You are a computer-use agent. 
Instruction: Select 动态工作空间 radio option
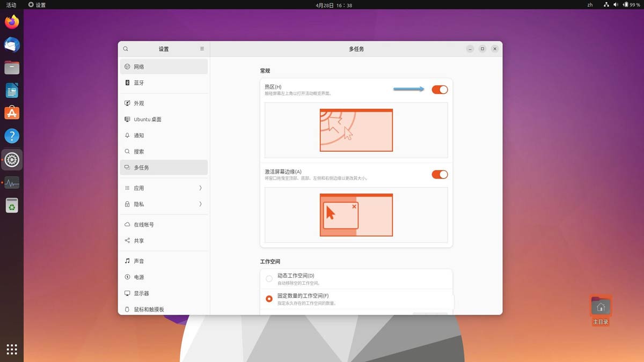click(269, 279)
